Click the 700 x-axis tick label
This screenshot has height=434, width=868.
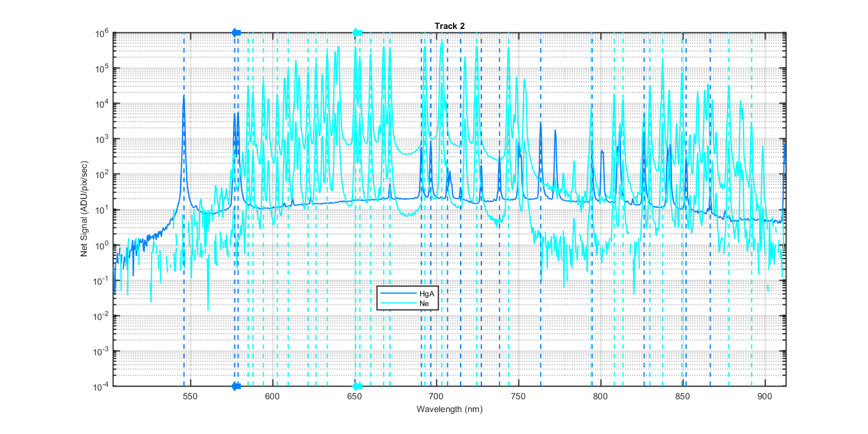436,396
